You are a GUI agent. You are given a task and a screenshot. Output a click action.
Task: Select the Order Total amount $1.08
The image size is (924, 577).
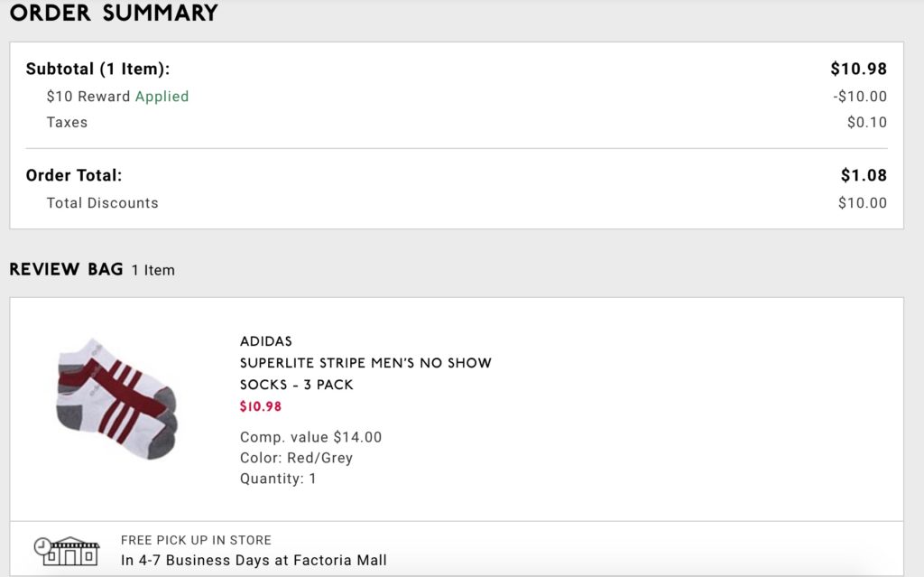[864, 175]
